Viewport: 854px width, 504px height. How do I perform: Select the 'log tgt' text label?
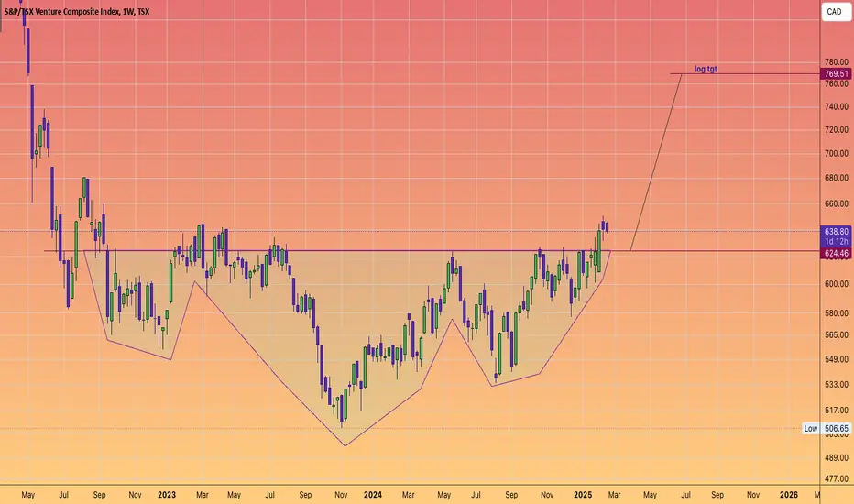click(x=706, y=69)
